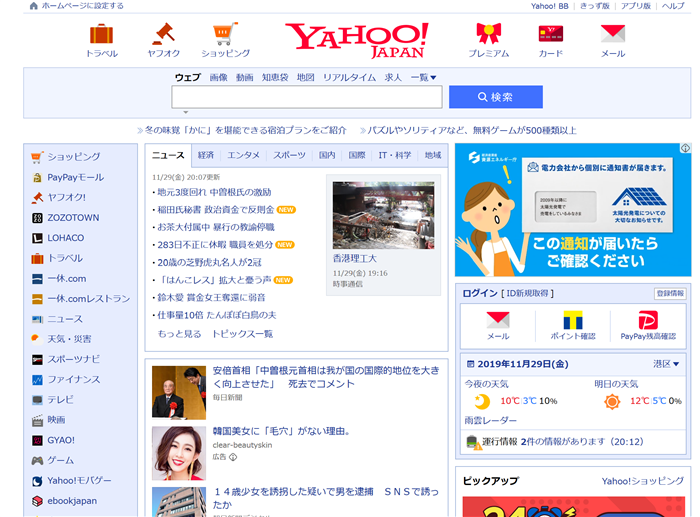This screenshot has height=517, width=700.
Task: Open 一休.comレストラン in the sidebar
Action: click(89, 299)
